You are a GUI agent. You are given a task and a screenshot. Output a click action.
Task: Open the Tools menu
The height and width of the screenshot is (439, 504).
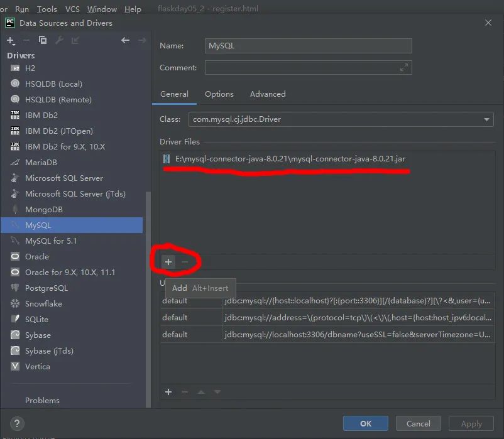point(47,9)
